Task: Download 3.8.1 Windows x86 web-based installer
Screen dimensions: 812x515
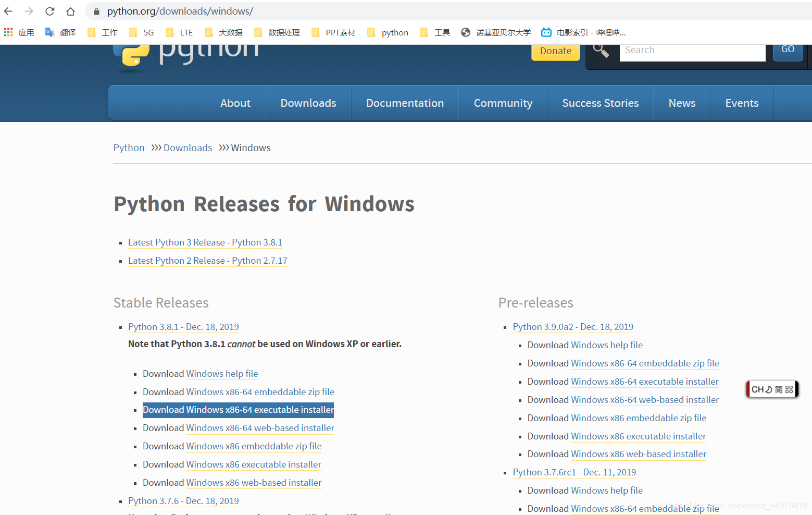Action: tap(254, 483)
